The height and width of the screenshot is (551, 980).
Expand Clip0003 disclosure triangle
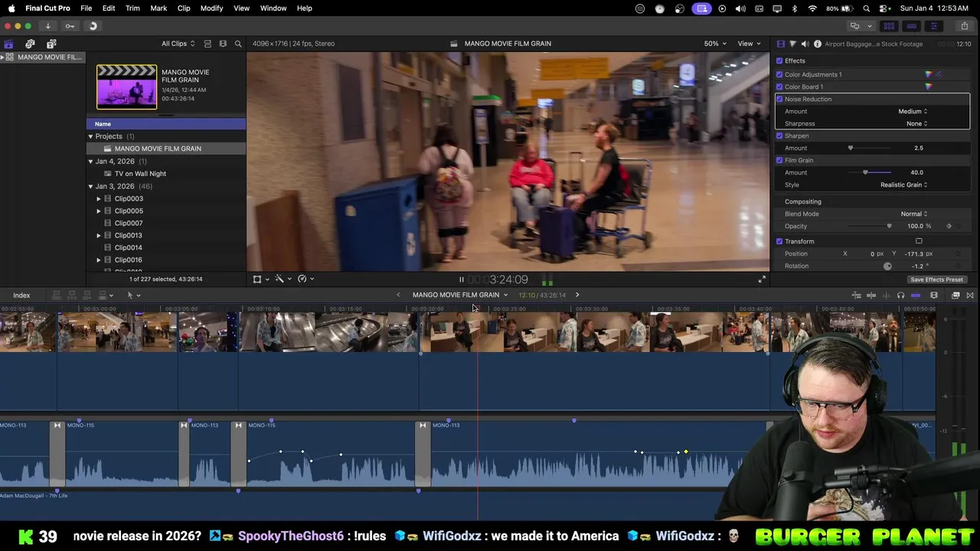(x=98, y=199)
